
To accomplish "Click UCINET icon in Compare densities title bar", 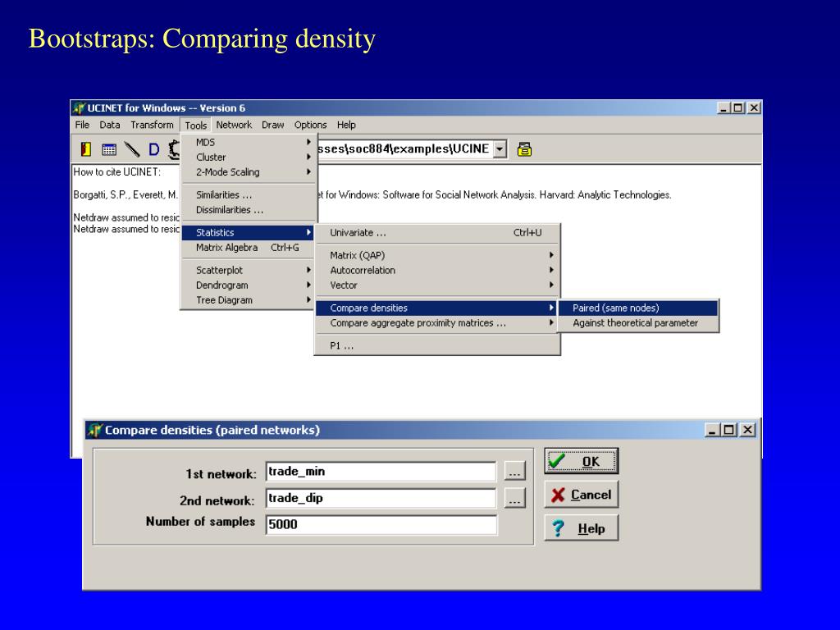I will pos(94,430).
